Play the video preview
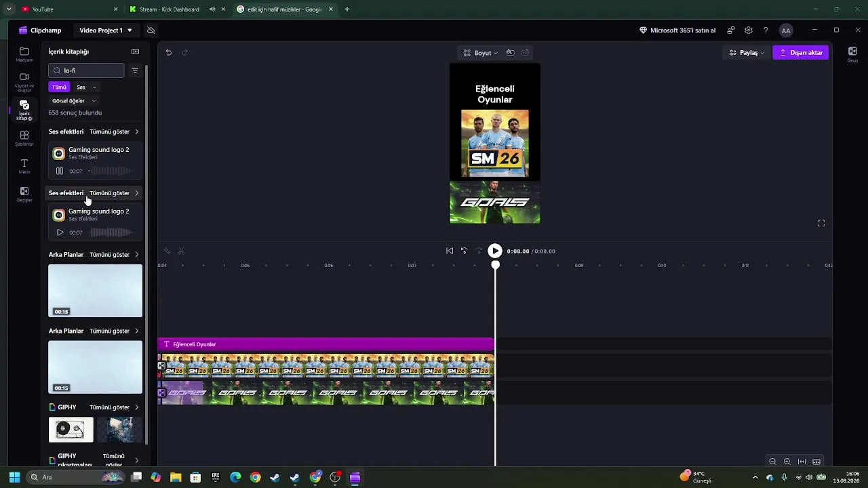Viewport: 868px width, 488px height. click(495, 251)
